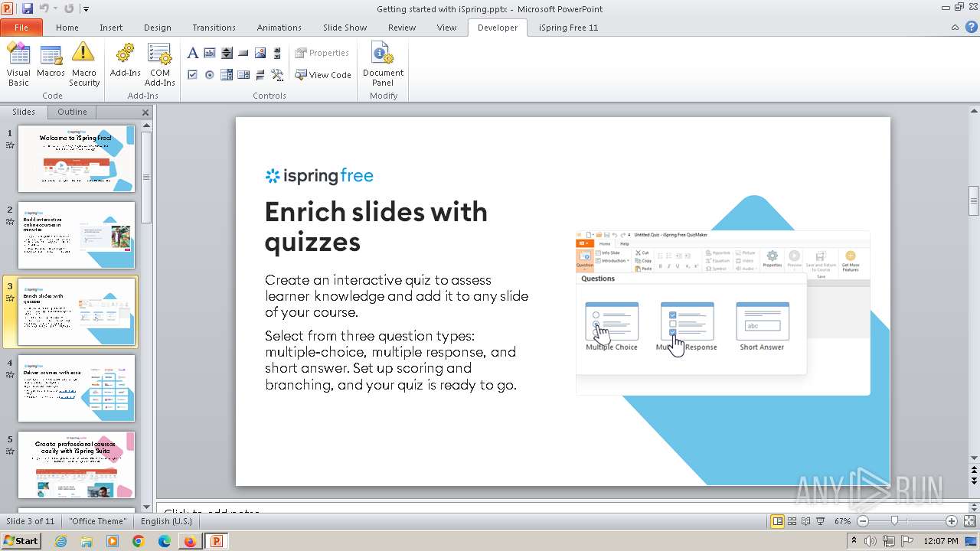Select slide 1 thumbnail
Viewport: 980px width, 551px height.
coord(77,158)
